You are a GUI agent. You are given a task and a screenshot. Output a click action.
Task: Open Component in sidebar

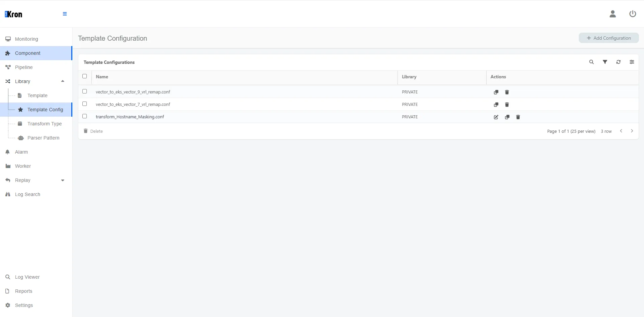click(x=36, y=53)
